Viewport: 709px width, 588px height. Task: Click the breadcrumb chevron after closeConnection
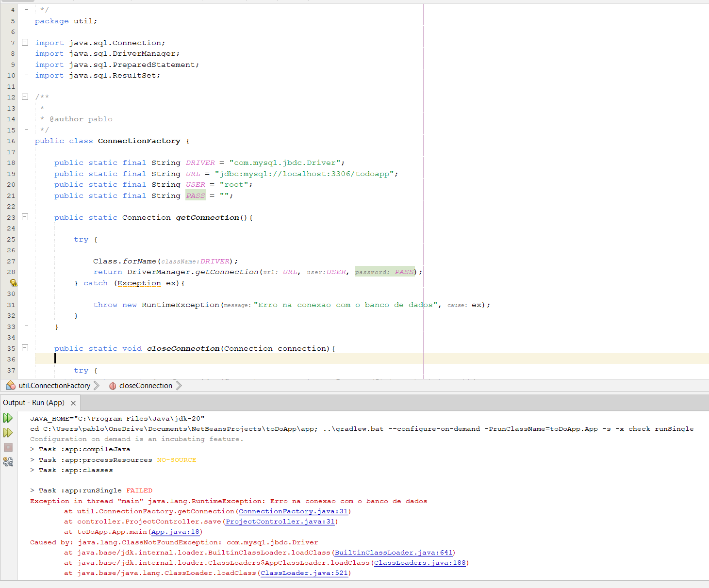click(x=179, y=386)
